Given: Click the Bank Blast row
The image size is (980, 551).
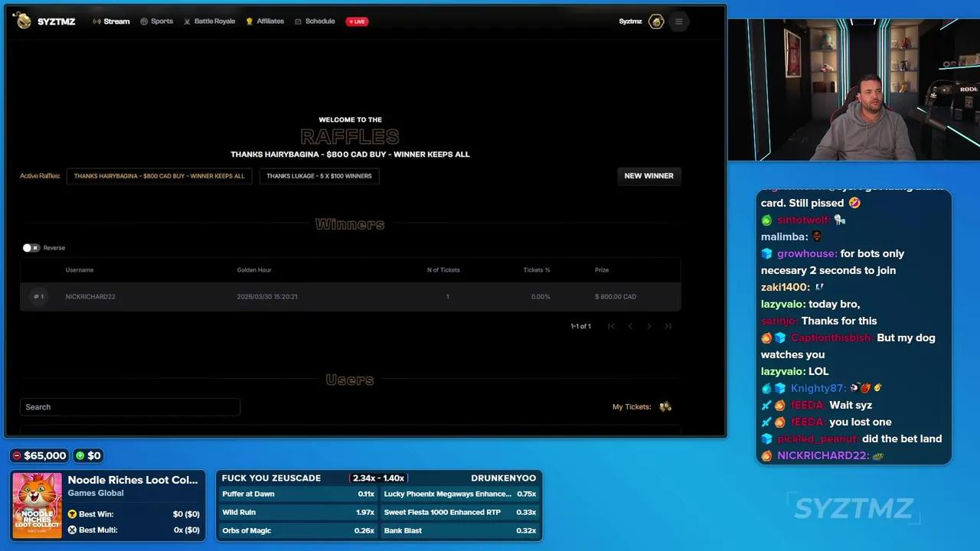Looking at the screenshot, I should point(460,531).
